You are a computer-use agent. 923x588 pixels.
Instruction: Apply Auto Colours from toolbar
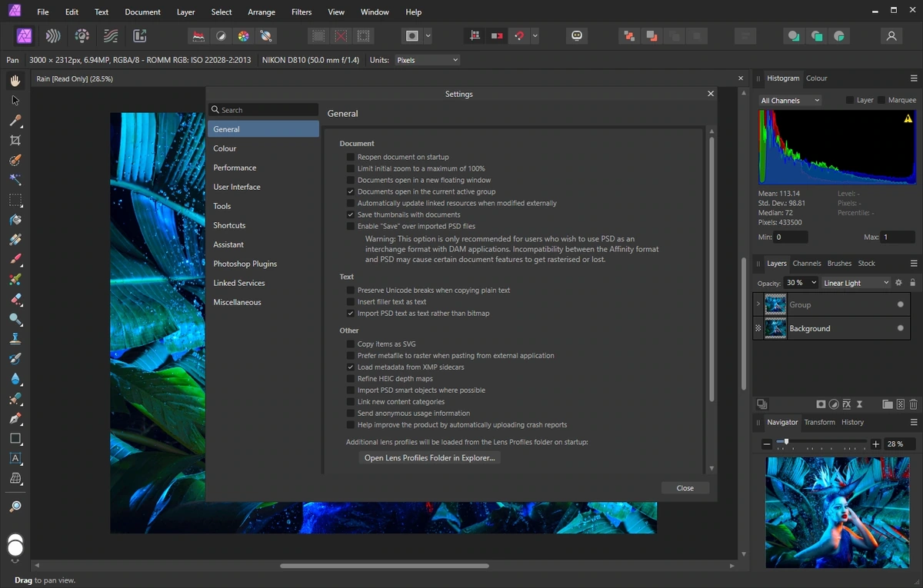tap(243, 35)
